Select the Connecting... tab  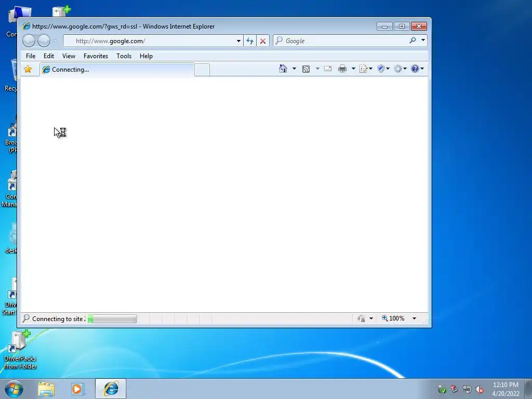[117, 70]
